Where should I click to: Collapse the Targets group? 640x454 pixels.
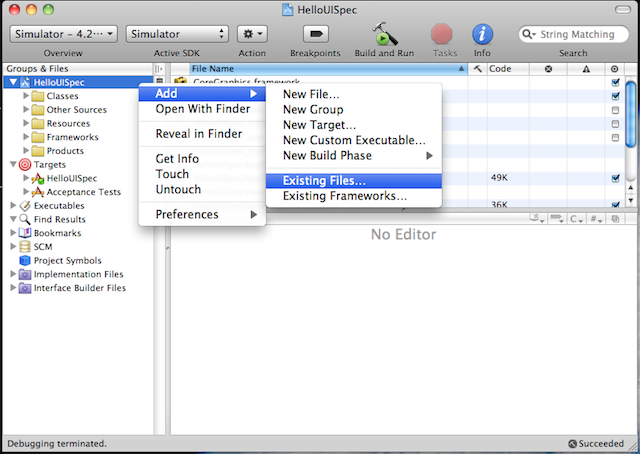click(13, 165)
